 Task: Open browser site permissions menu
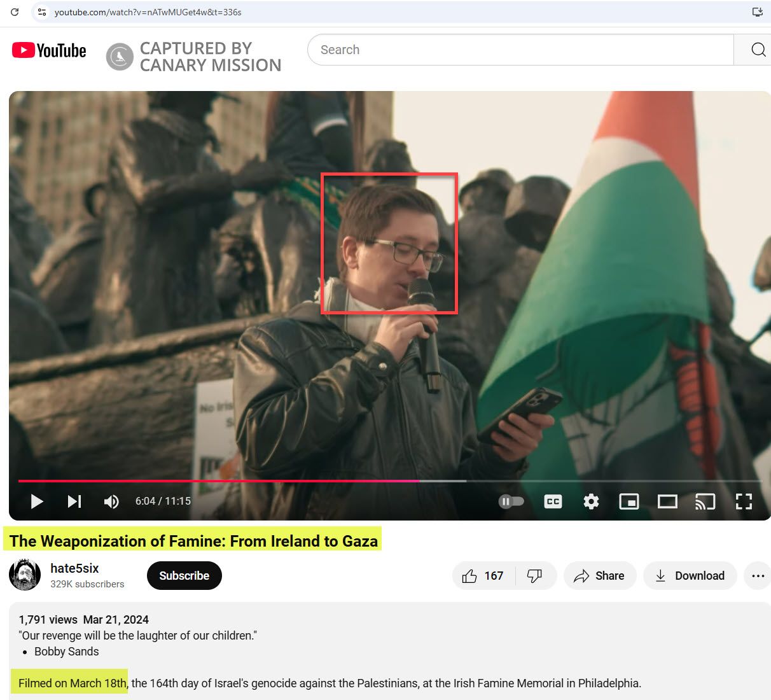41,11
